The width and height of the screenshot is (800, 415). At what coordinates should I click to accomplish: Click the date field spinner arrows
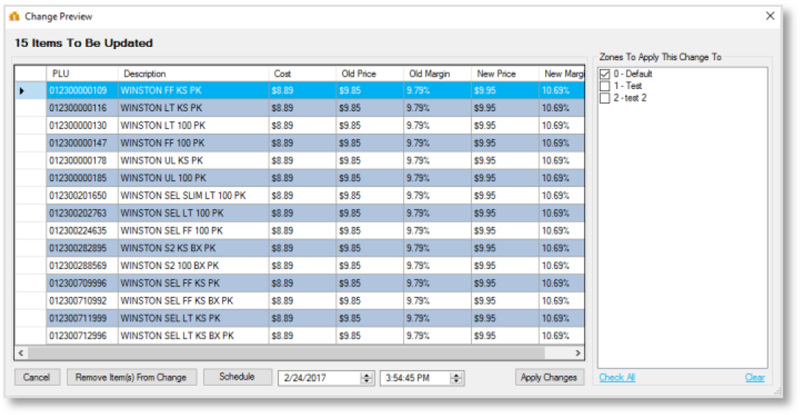pyautogui.click(x=367, y=378)
